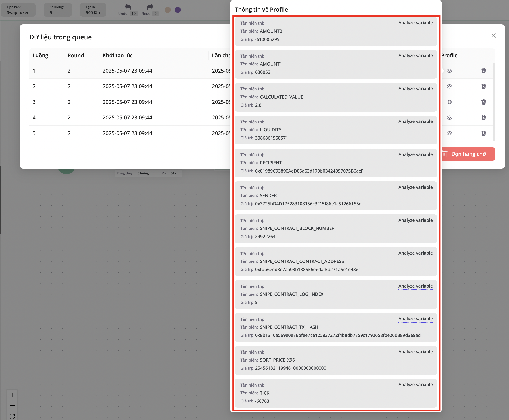Screen dimensions: 509x420
Task: View profile of row 2 via eye icon
Action: (449, 86)
